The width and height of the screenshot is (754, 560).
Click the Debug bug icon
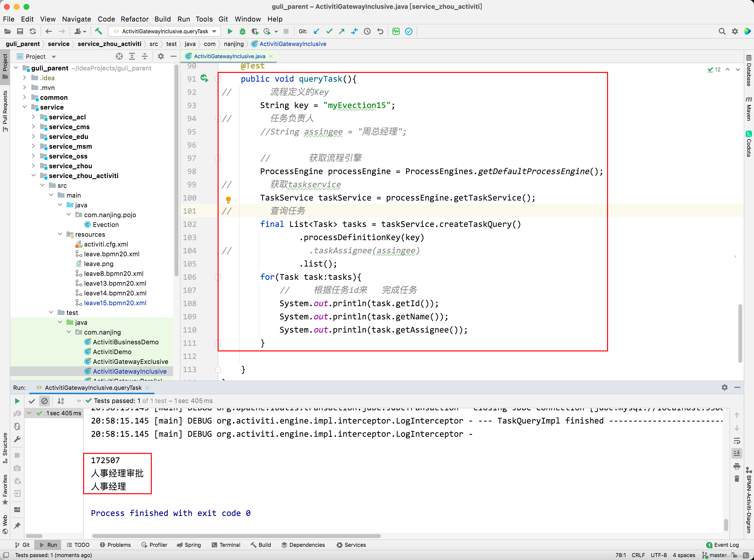pos(242,32)
